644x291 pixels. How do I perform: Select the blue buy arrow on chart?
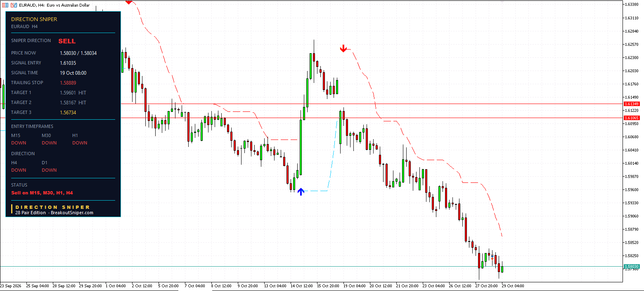301,192
